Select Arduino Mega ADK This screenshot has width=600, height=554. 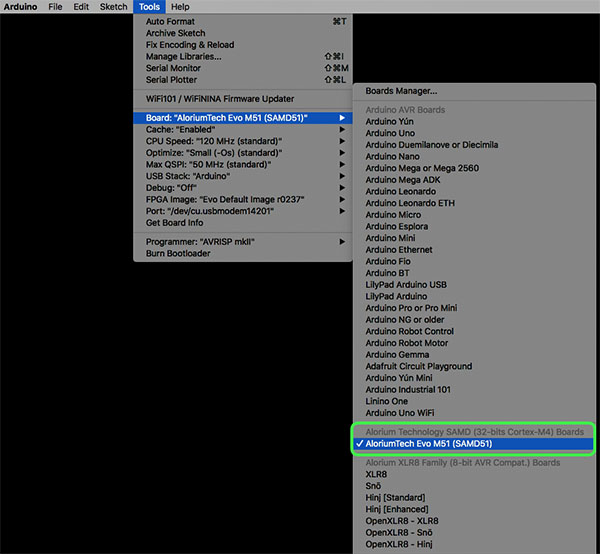coord(474,180)
